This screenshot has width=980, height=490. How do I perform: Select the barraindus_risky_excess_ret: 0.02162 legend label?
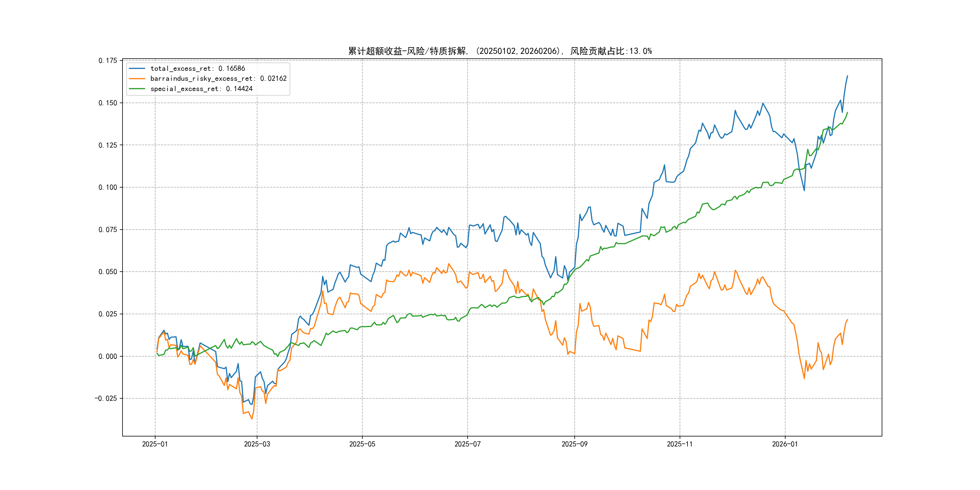[x=218, y=79]
